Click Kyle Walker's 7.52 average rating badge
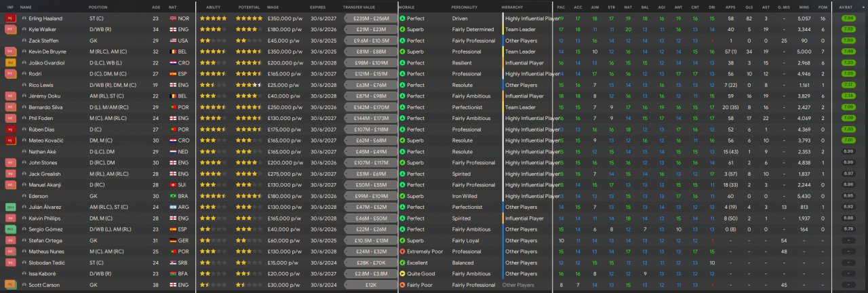This screenshot has width=868, height=293. tap(847, 29)
